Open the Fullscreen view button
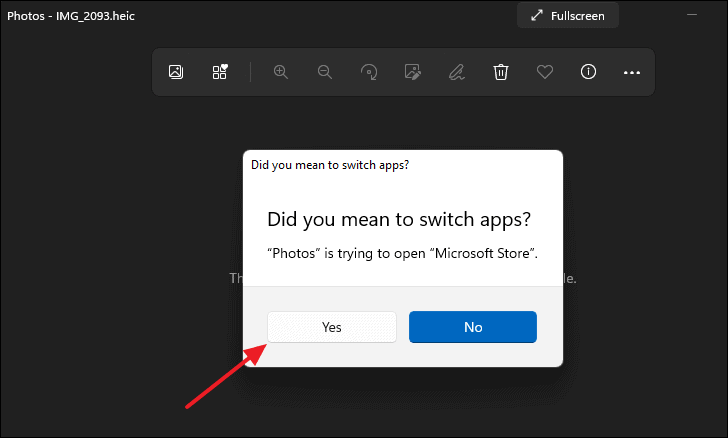 click(x=567, y=16)
